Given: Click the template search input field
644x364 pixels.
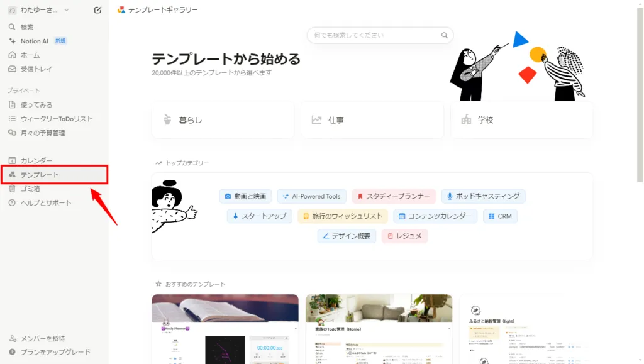Looking at the screenshot, I should click(380, 35).
